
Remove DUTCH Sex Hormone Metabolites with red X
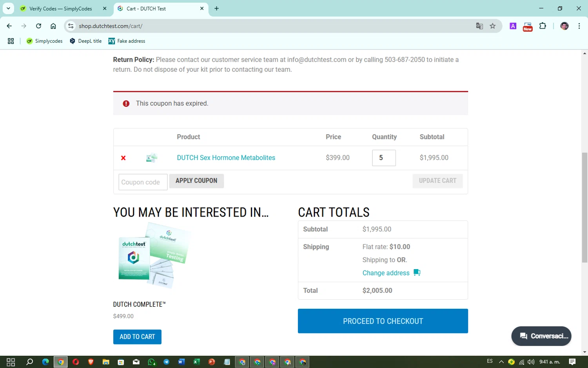pyautogui.click(x=123, y=158)
